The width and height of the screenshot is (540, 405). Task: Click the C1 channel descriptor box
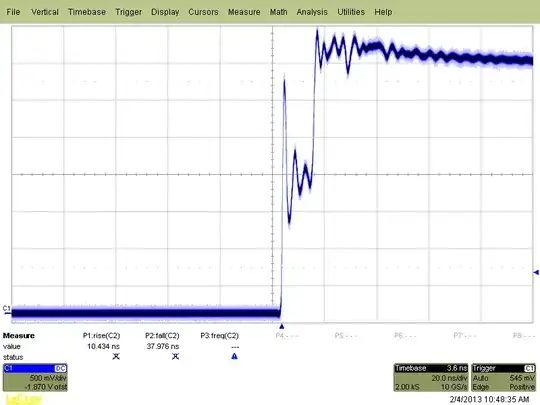pos(35,377)
